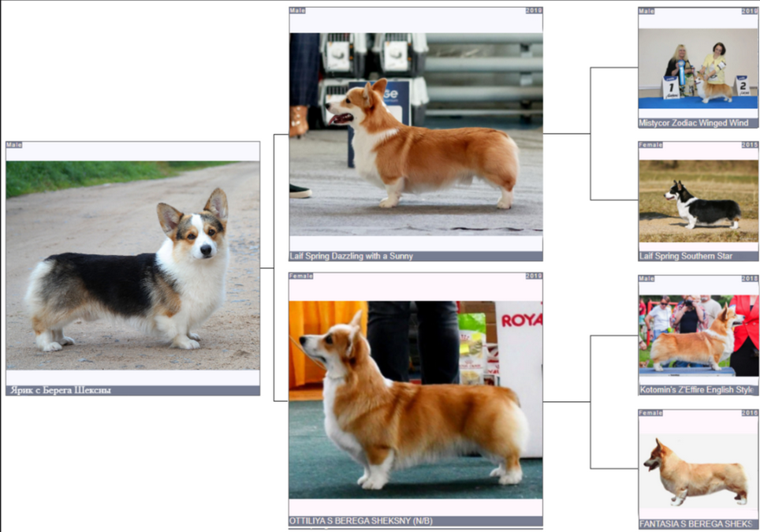
Task: Click Male tag above Kotomin's Z'Effire card
Action: pyautogui.click(x=646, y=278)
